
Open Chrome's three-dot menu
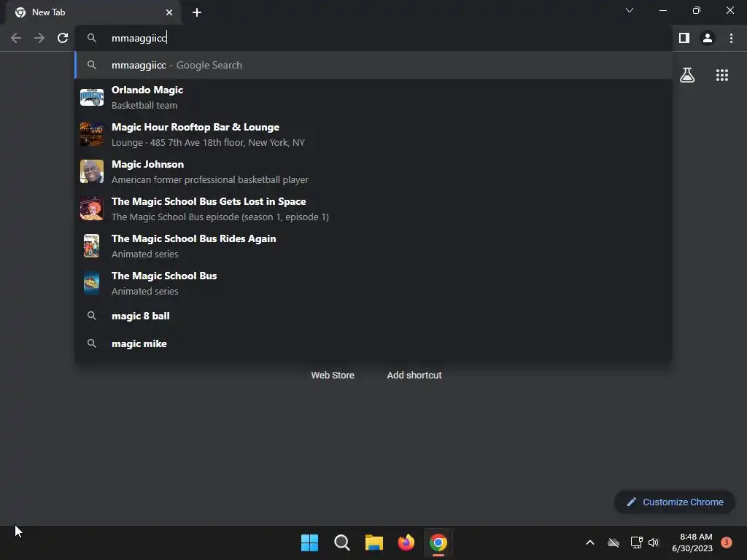point(731,38)
